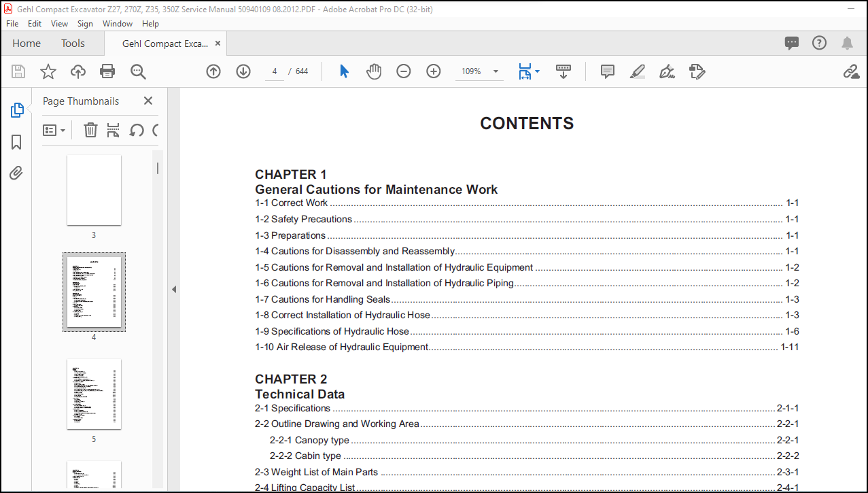Click the CONTENTS title text
The width and height of the screenshot is (868, 493).
pos(527,123)
